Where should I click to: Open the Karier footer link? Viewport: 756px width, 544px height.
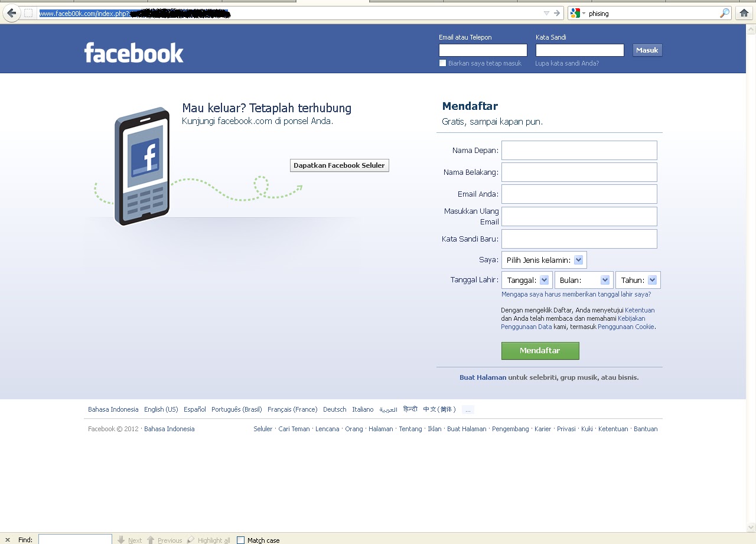[543, 429]
